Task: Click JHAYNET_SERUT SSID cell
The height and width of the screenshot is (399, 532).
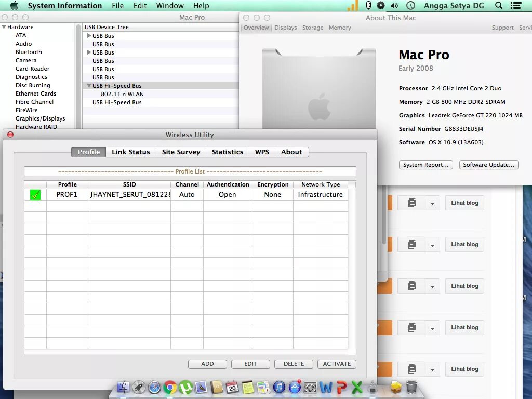Action: (129, 195)
